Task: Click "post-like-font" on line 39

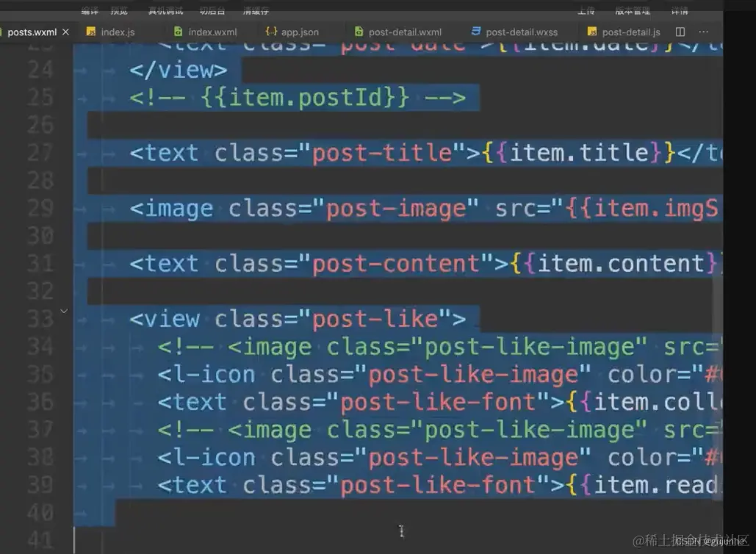Action: point(439,486)
